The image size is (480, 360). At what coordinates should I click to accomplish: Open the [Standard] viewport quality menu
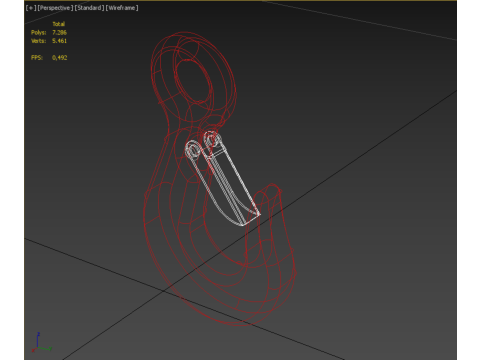click(89, 8)
